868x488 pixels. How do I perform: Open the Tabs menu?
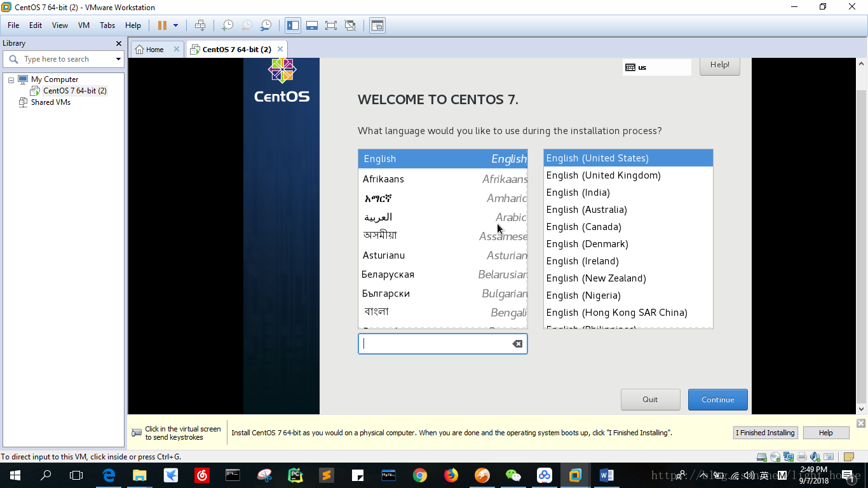click(107, 25)
